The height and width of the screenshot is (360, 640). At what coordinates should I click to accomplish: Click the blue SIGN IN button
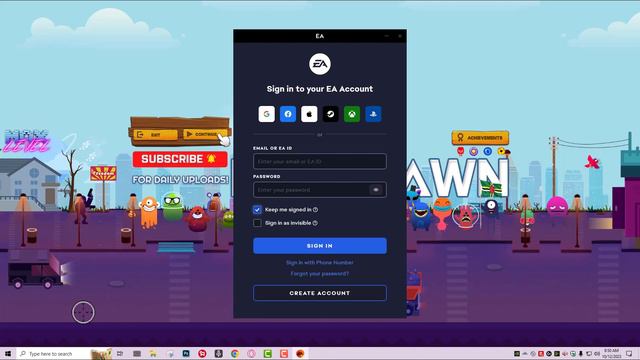pos(320,246)
